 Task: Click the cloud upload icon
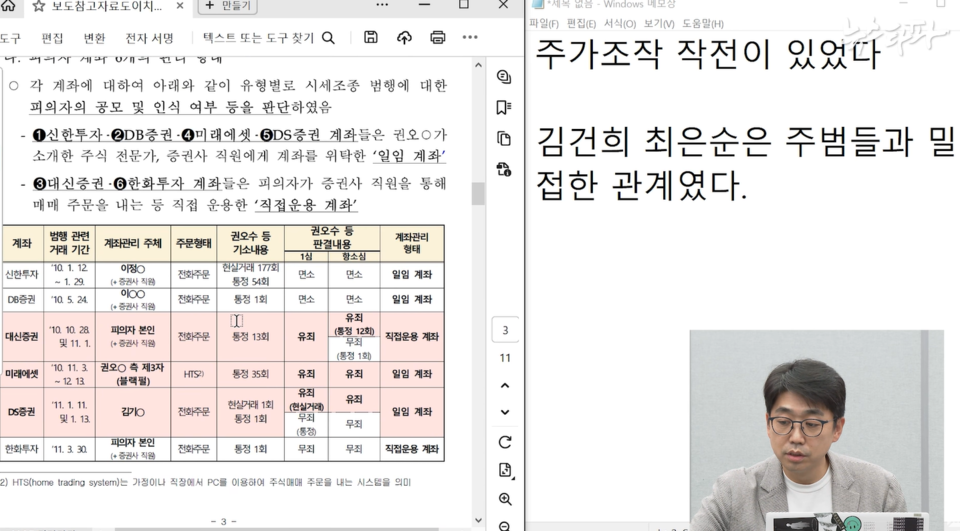[404, 37]
